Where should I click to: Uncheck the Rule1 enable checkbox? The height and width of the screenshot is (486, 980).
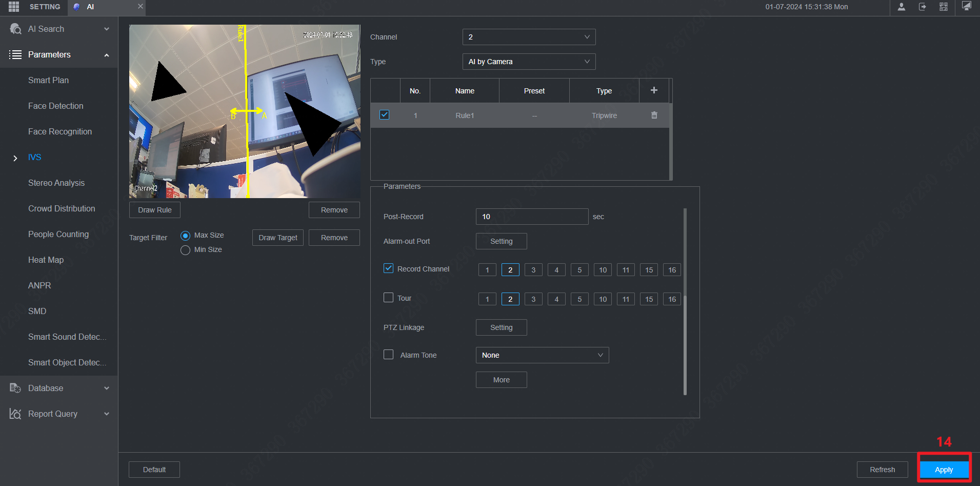tap(384, 115)
